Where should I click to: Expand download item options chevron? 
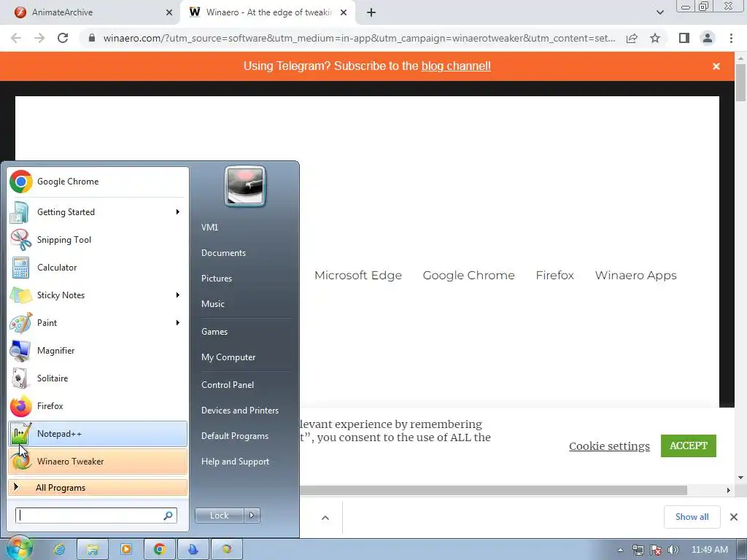325,518
